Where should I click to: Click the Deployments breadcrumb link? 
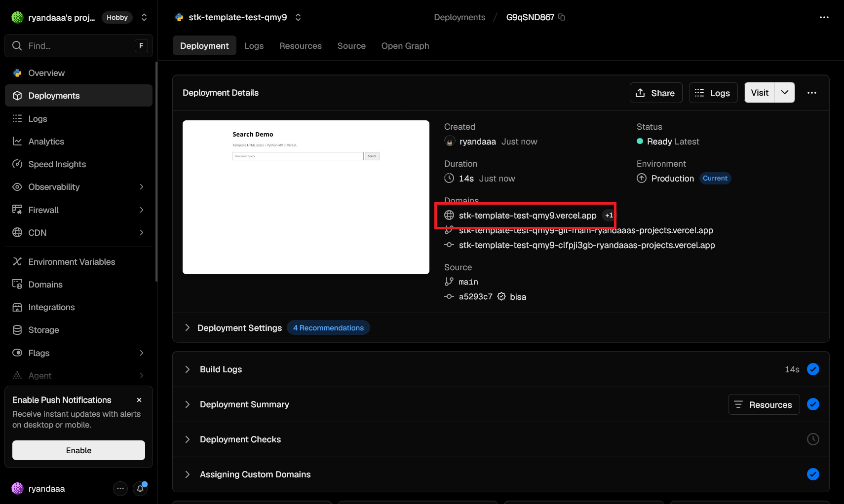tap(460, 17)
